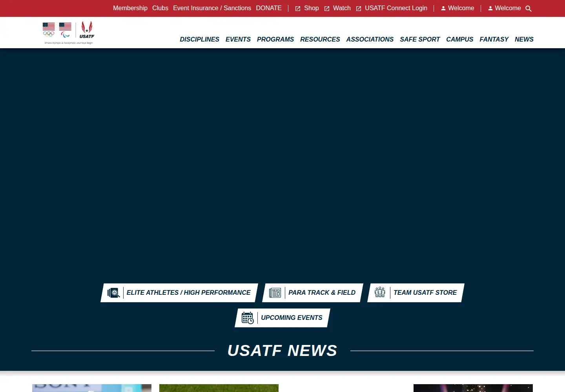Click the Elite Athletes magnifier icon
The image size is (565, 392).
click(x=114, y=293)
